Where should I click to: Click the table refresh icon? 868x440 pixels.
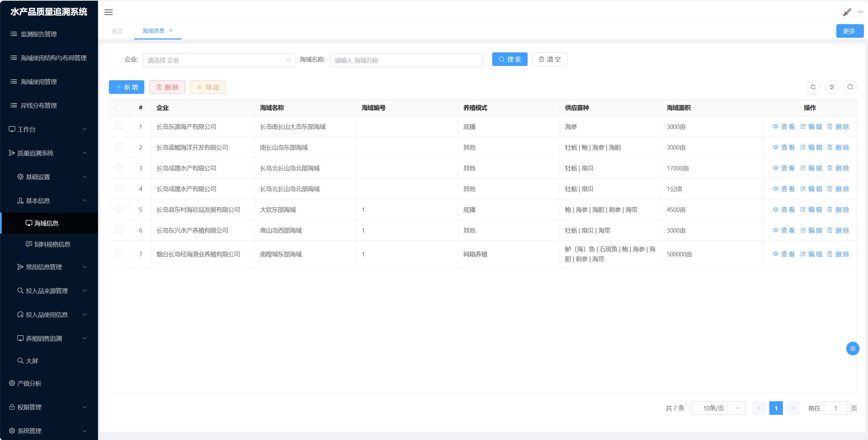[x=813, y=87]
